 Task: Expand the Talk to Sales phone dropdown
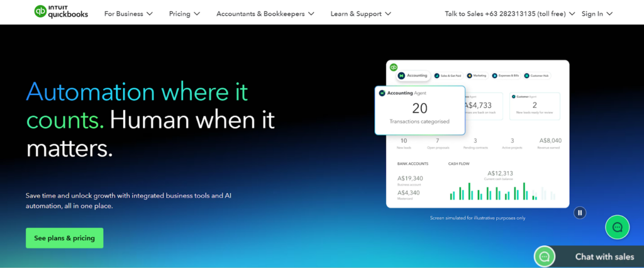509,13
